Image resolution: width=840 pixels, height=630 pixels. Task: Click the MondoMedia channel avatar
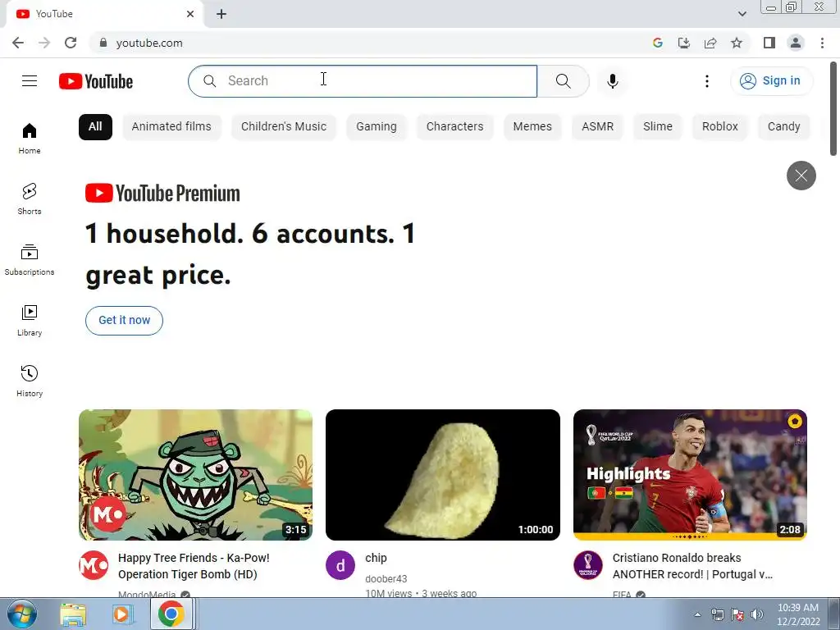point(94,565)
